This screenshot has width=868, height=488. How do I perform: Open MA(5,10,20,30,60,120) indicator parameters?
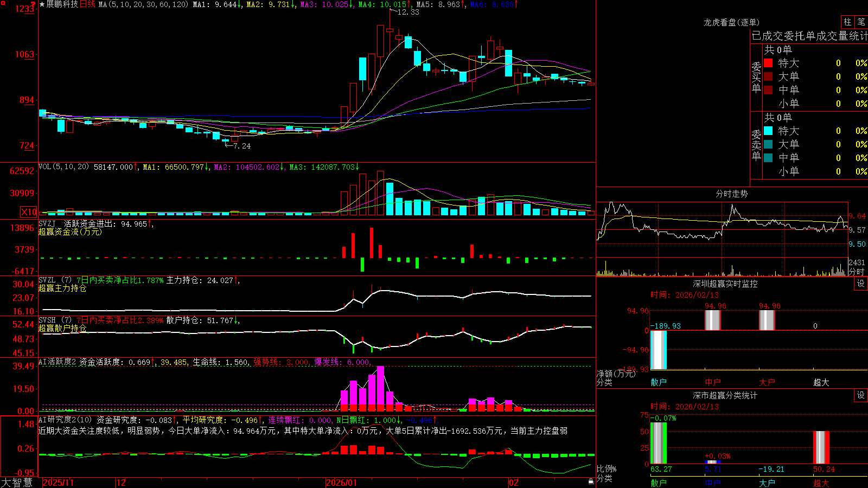pos(143,4)
